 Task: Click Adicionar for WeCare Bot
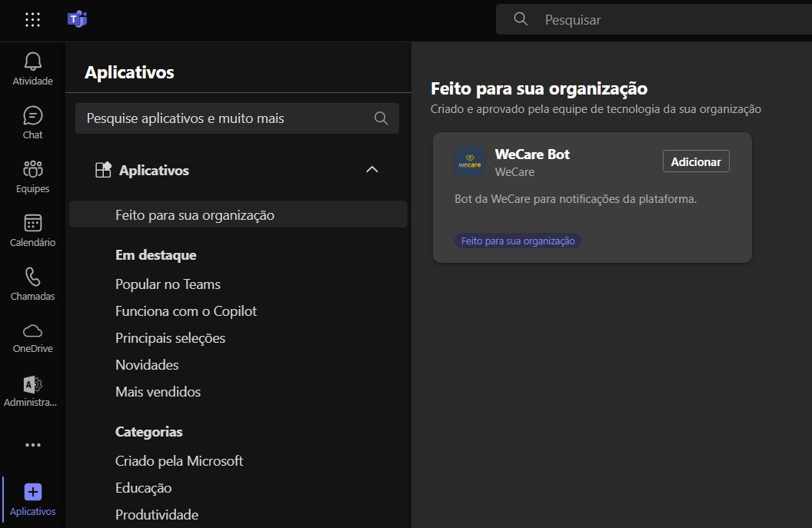click(x=696, y=161)
